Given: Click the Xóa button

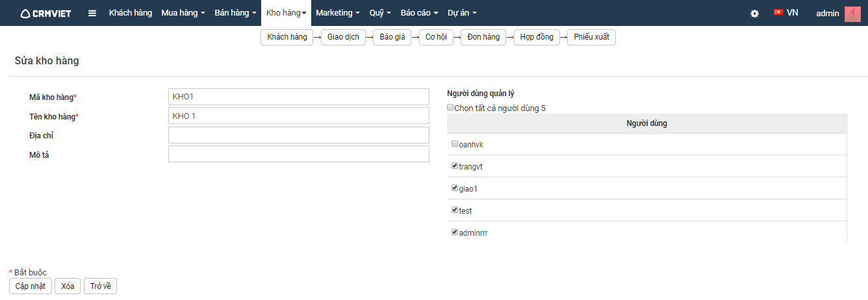Looking at the screenshot, I should coord(68,286).
